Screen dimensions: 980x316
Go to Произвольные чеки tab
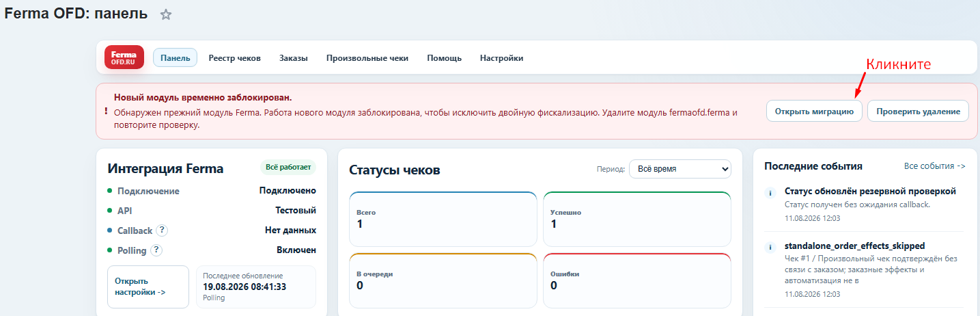click(x=367, y=58)
